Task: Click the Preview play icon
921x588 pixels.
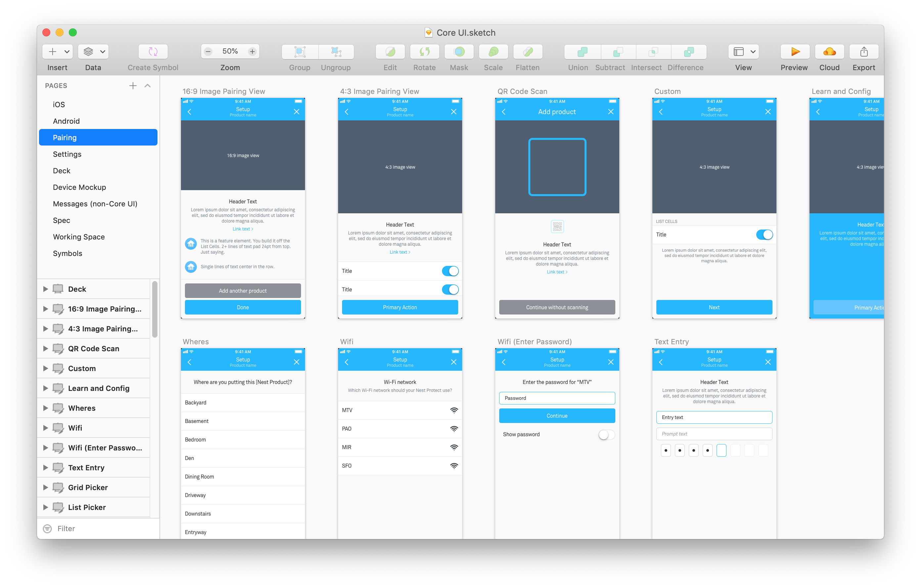Action: pyautogui.click(x=794, y=52)
